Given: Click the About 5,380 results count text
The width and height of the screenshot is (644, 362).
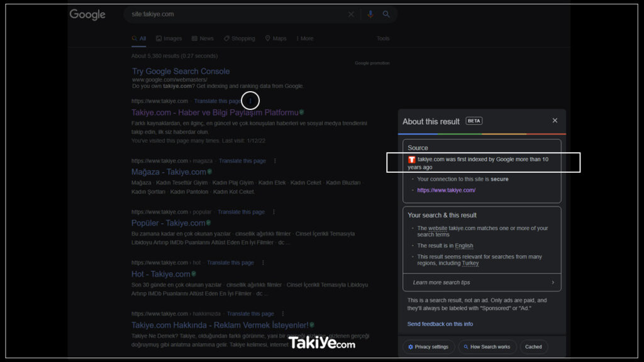Looking at the screenshot, I should pos(175,56).
